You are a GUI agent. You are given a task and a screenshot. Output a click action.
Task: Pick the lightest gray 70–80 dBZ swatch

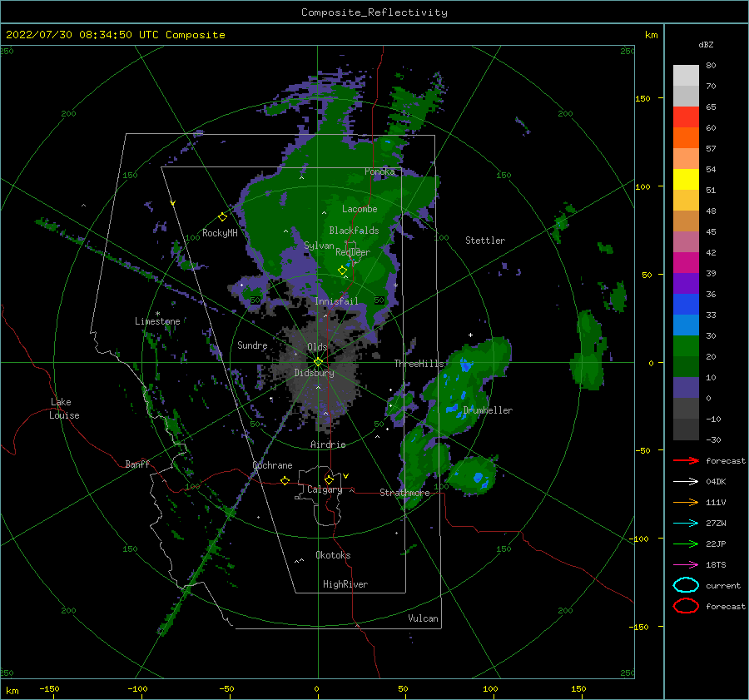point(686,76)
